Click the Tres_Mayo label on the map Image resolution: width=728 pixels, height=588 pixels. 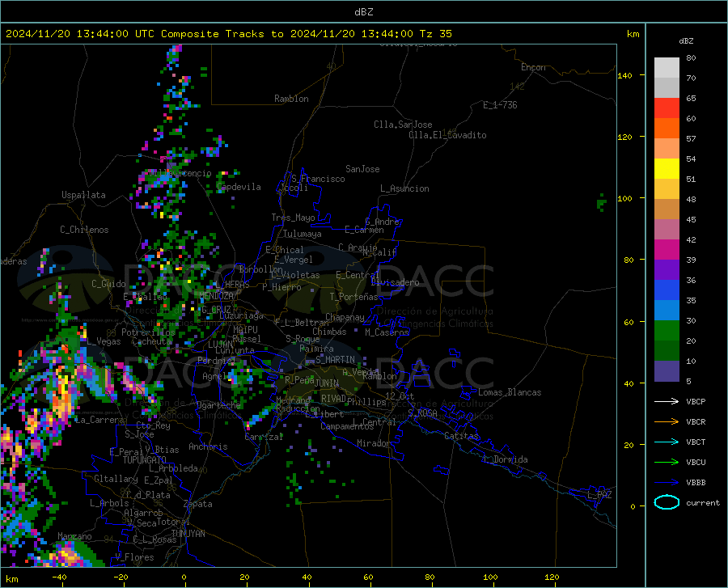tap(293, 218)
